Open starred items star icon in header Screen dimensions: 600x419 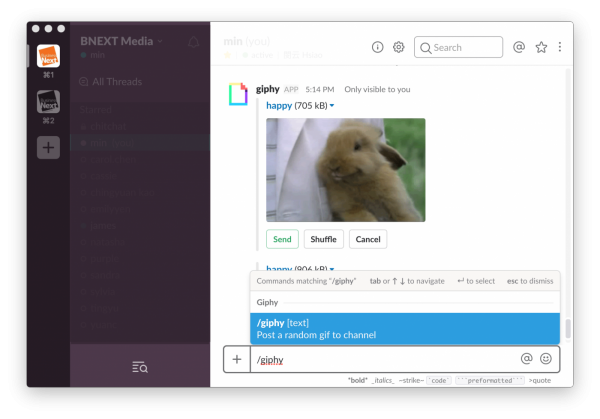[x=541, y=47]
